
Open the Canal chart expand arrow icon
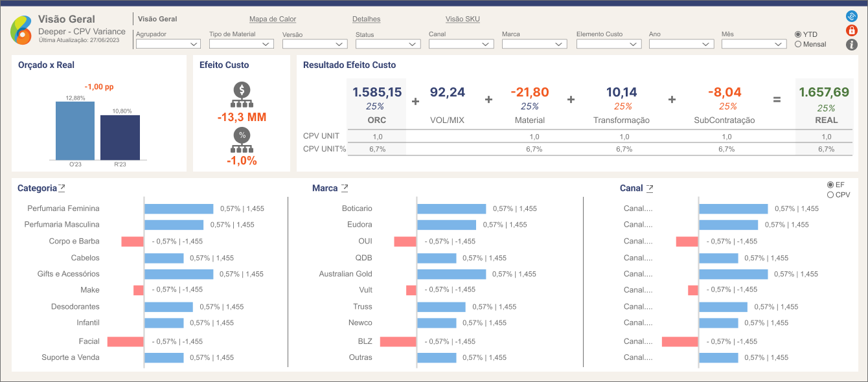click(x=649, y=188)
